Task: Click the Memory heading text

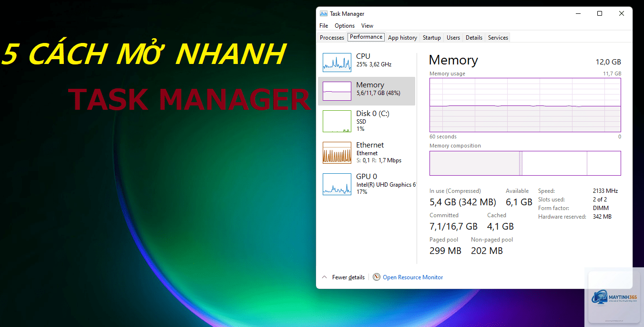Action: pyautogui.click(x=453, y=60)
